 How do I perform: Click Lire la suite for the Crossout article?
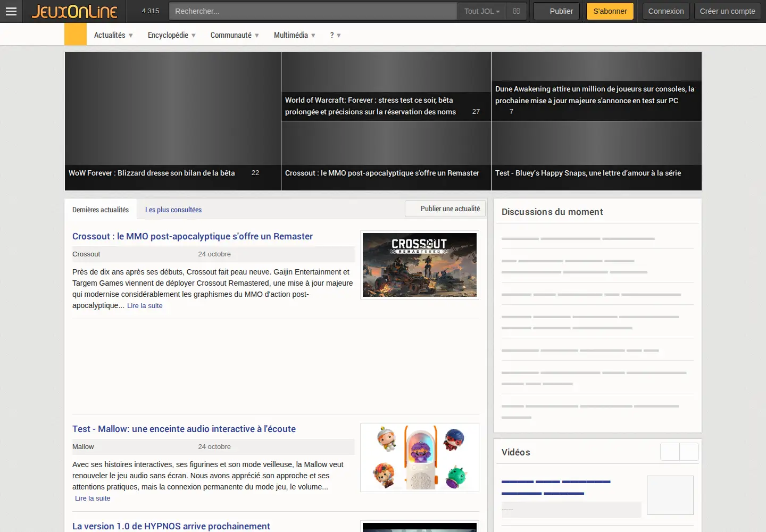point(145,306)
